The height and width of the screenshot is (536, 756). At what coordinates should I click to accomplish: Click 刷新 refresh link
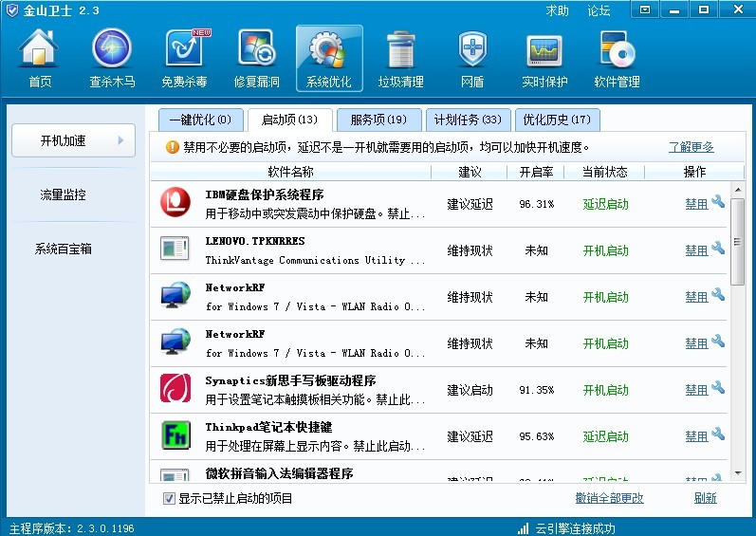click(706, 498)
